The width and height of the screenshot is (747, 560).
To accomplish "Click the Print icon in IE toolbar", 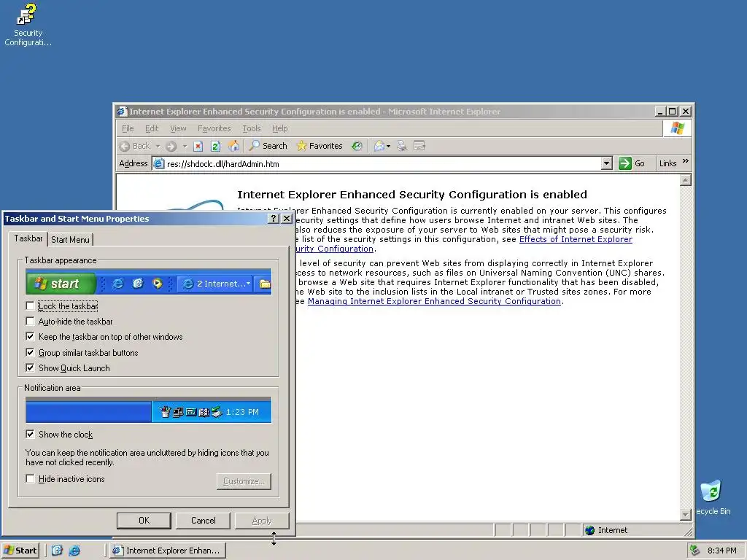I will click(x=402, y=146).
